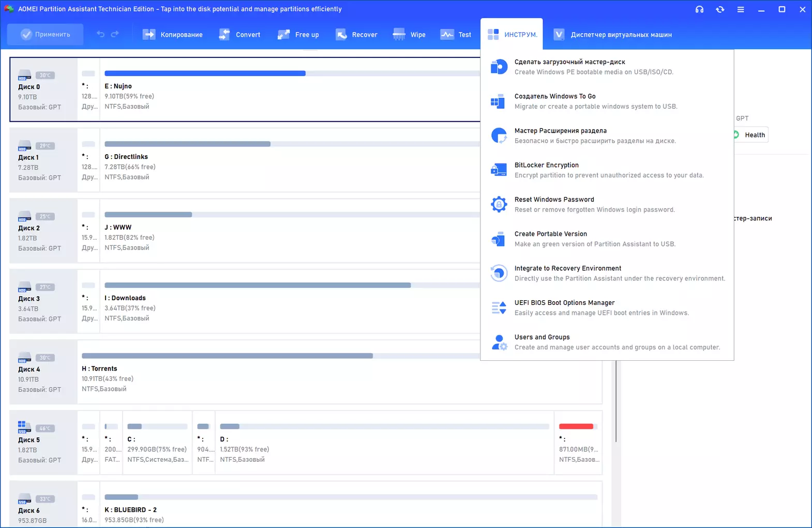Click the Применить apply button
This screenshot has width=812, height=528.
(46, 34)
